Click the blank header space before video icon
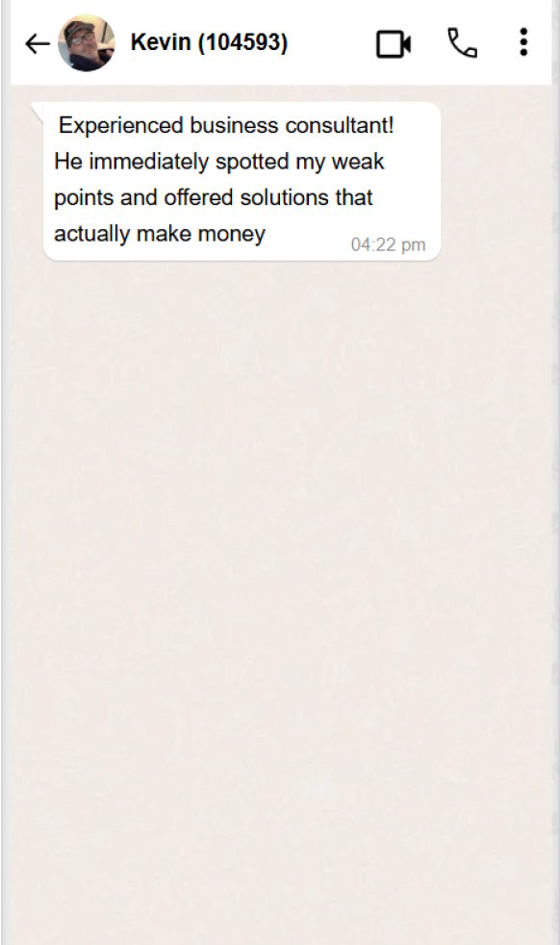This screenshot has height=945, width=560. 332,43
